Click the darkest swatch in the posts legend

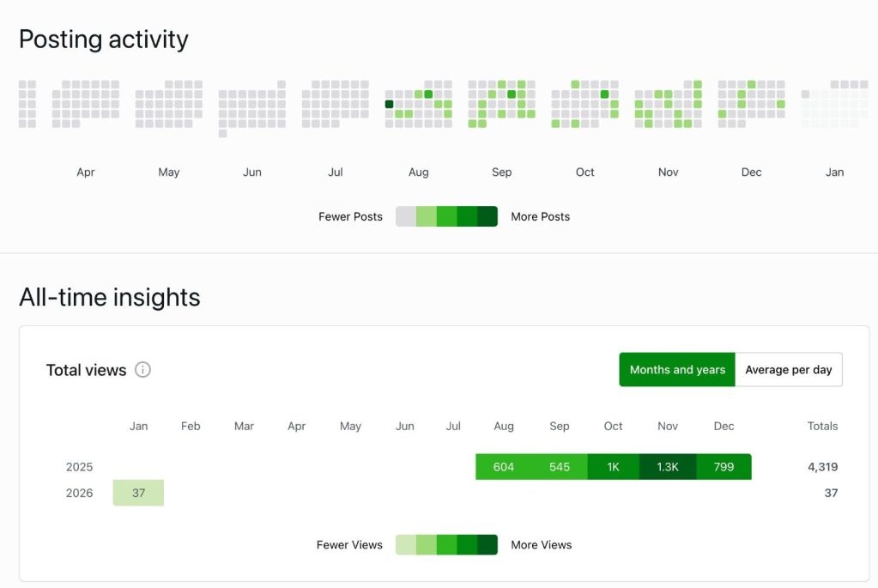click(487, 216)
